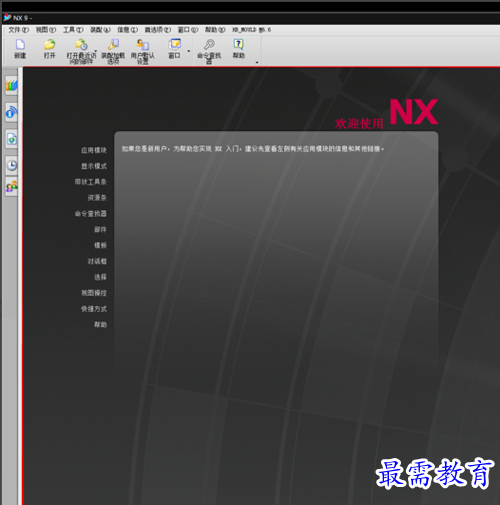Open the HD3D info tools resource tab
Screen dimensions: 500x505
point(11,112)
